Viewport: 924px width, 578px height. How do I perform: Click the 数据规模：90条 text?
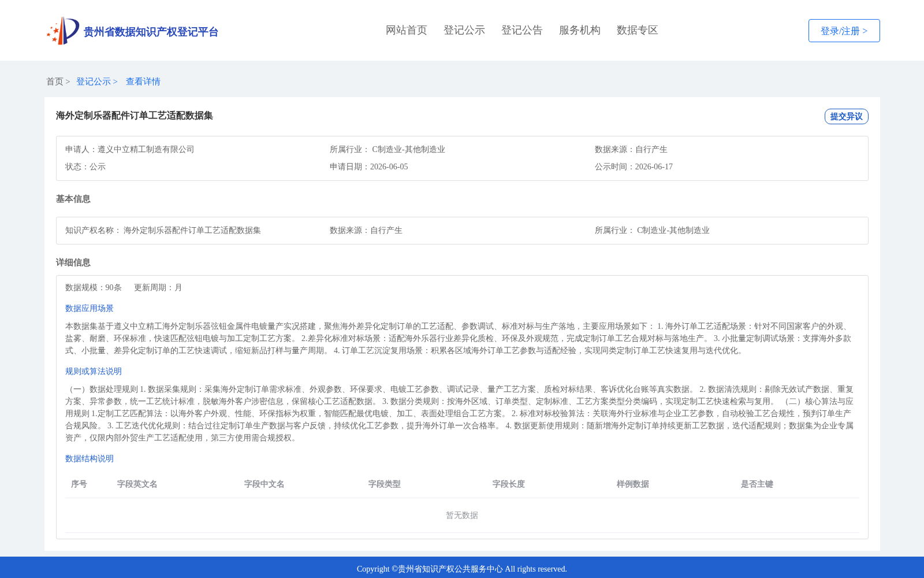(x=94, y=287)
